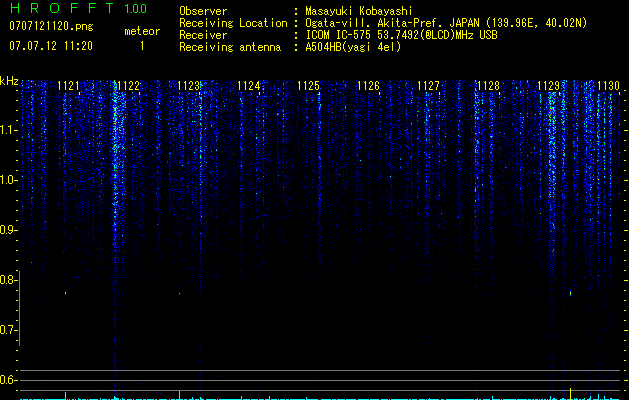Image resolution: width=629 pixels, height=400 pixels.
Task: Click the 0.8 kHz axis label
Action: (x=8, y=280)
